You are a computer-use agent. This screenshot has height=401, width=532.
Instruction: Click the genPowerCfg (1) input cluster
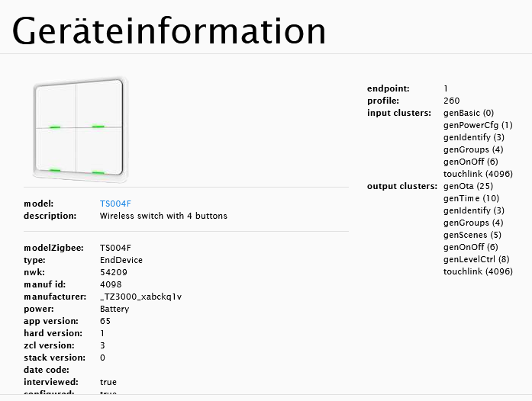point(477,125)
